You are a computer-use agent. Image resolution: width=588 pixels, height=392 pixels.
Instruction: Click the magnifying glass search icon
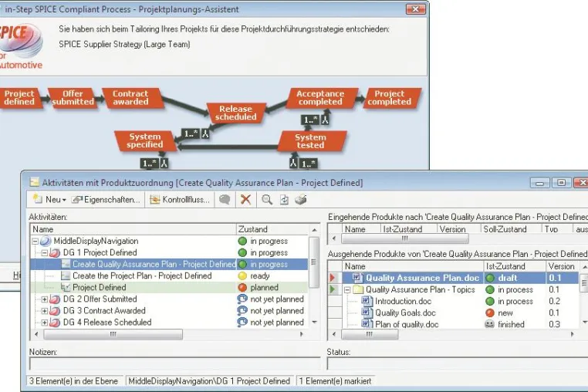(267, 200)
